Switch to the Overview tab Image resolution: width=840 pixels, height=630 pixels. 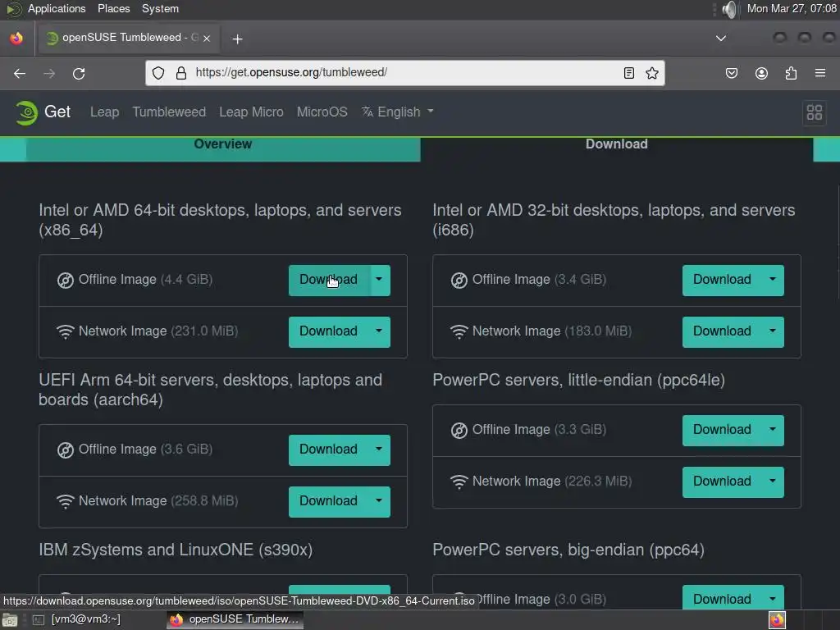(x=223, y=144)
